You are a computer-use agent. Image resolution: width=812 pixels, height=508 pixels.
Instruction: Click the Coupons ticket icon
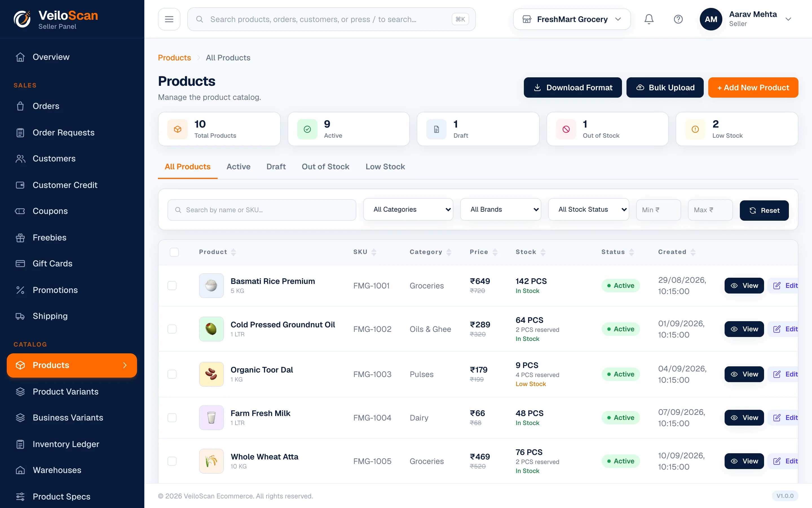[20, 211]
